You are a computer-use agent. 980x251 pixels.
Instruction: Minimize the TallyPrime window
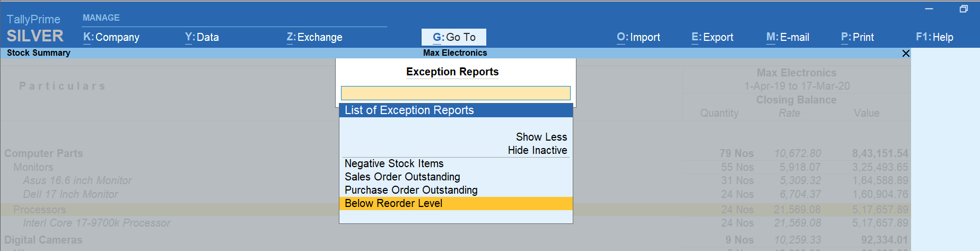(929, 9)
